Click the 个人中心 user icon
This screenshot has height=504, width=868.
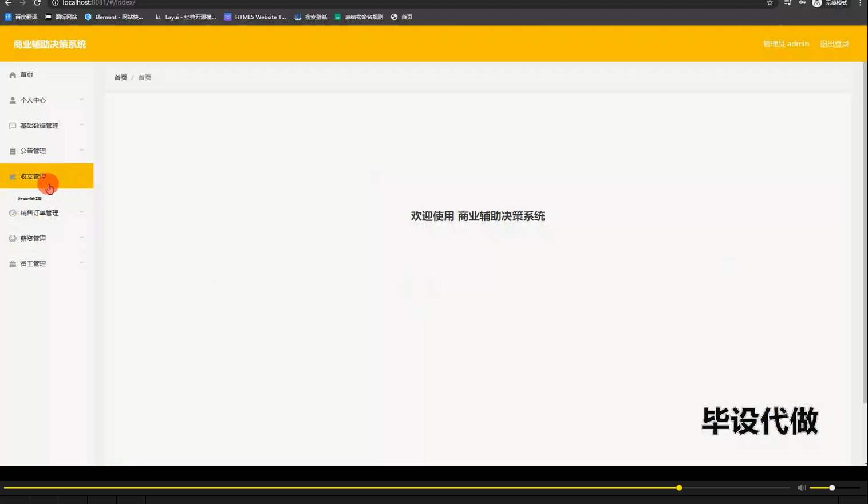pos(12,100)
